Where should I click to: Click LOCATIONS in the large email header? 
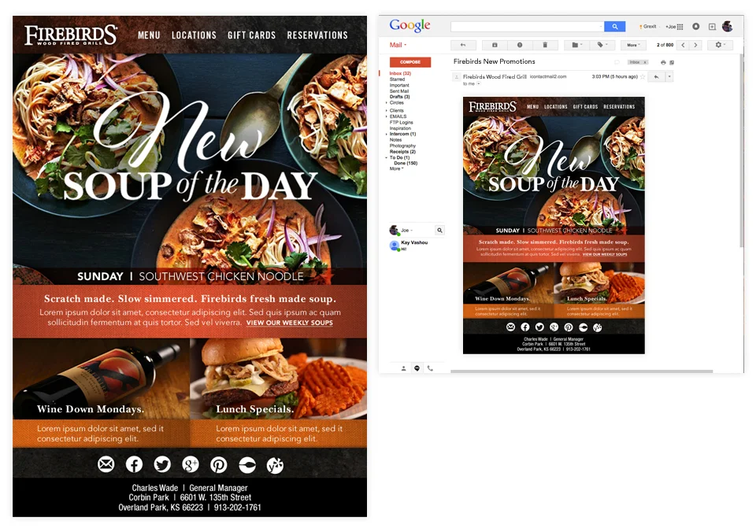click(194, 35)
